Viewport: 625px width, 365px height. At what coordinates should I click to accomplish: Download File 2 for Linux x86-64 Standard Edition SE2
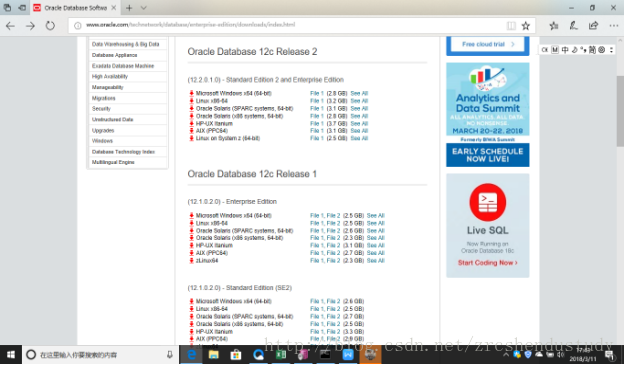click(334, 309)
